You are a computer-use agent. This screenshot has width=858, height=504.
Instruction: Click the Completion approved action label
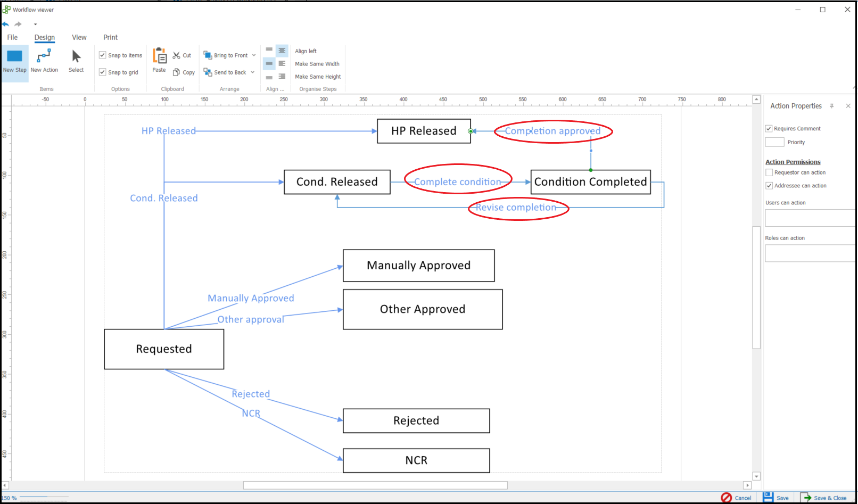click(552, 131)
